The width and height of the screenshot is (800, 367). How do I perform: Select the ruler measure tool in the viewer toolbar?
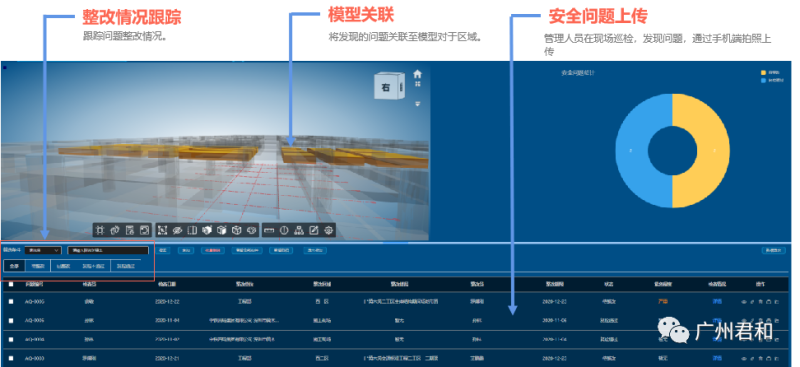pyautogui.click(x=269, y=230)
